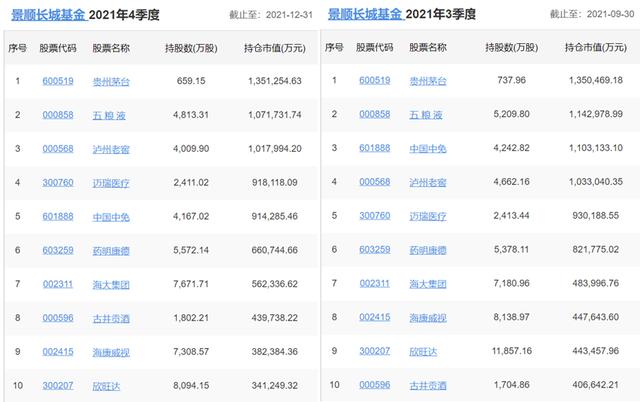640x402 pixels.
Task: Click code 002415 in the 3季度 table
Action: pyautogui.click(x=375, y=318)
